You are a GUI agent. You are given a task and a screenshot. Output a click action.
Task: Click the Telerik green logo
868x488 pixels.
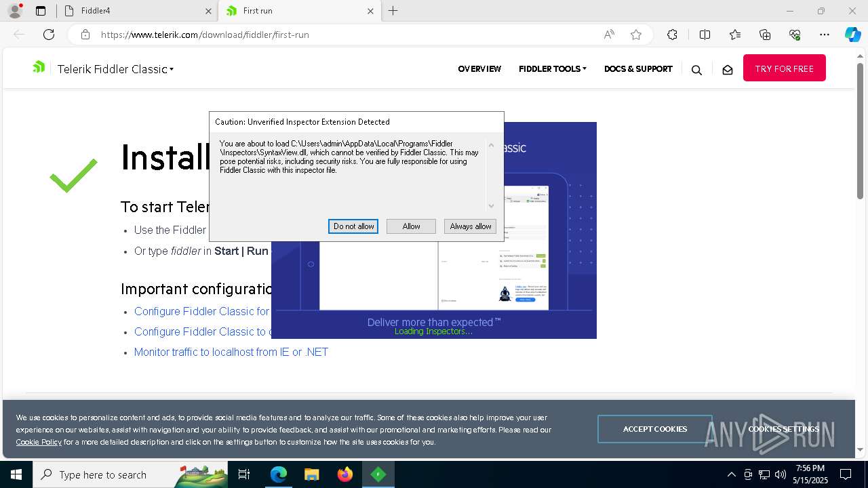39,67
